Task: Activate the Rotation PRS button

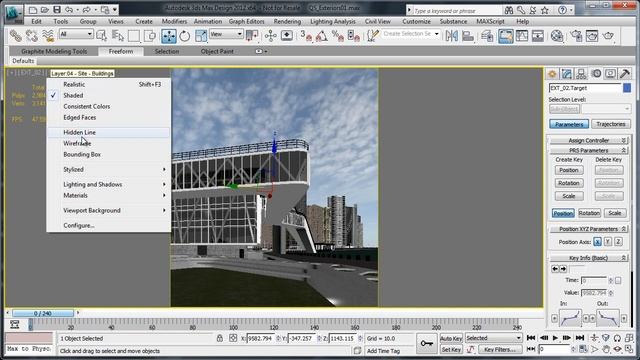Action: click(589, 213)
